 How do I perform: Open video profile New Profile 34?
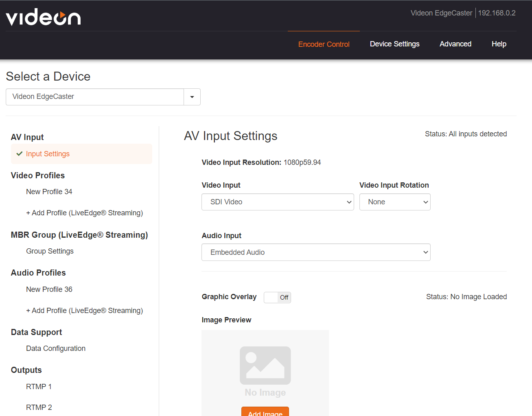tap(49, 192)
